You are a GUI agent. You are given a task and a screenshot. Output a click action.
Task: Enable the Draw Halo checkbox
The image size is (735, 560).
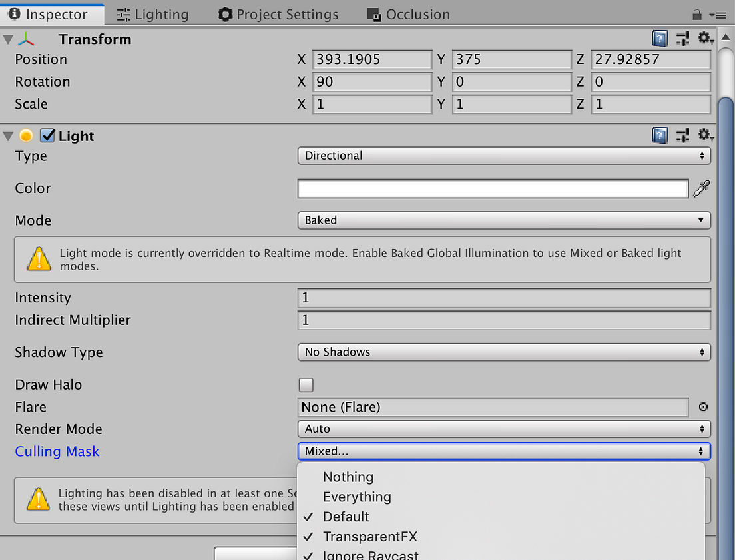[x=306, y=384]
